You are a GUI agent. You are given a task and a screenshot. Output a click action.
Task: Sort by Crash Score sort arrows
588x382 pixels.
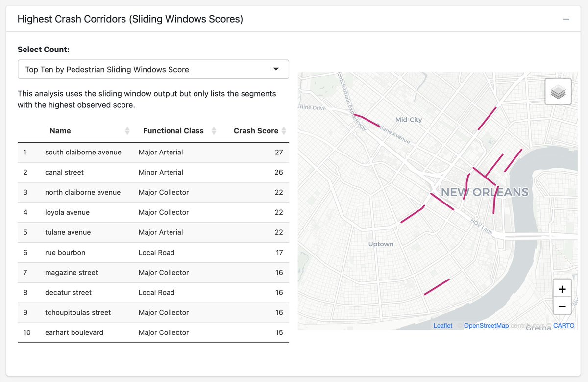click(283, 131)
